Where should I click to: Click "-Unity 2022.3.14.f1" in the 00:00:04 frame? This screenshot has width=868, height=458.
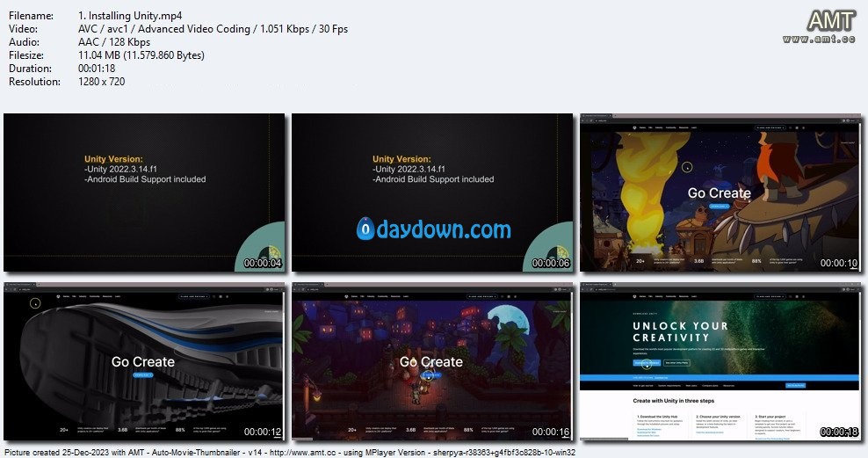(x=120, y=169)
